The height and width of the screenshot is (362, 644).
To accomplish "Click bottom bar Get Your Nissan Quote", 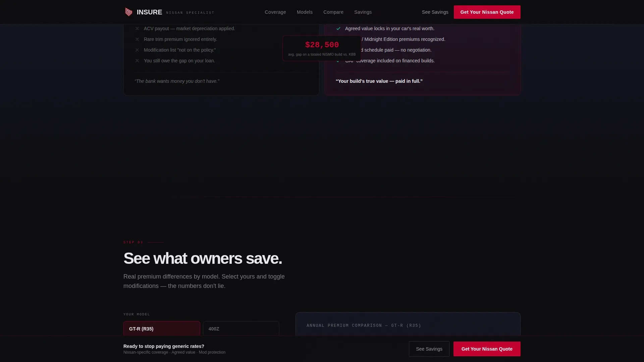I will pyautogui.click(x=487, y=349).
